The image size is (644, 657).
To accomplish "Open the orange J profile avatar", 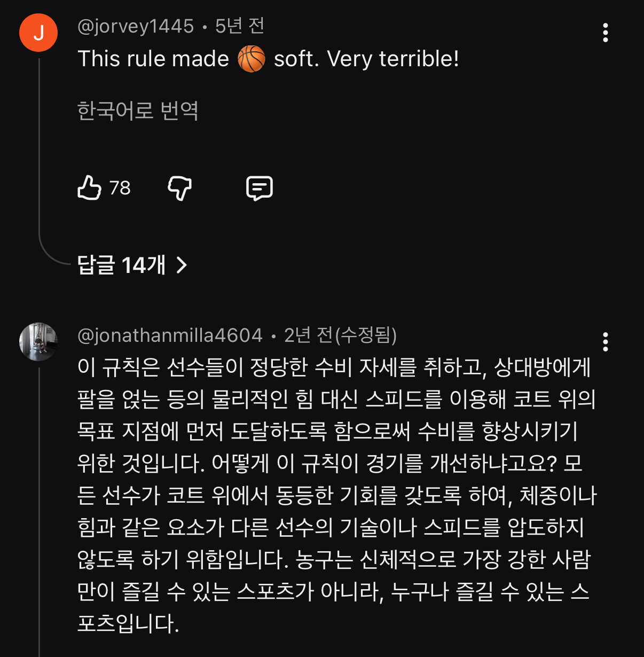I will 38,33.
